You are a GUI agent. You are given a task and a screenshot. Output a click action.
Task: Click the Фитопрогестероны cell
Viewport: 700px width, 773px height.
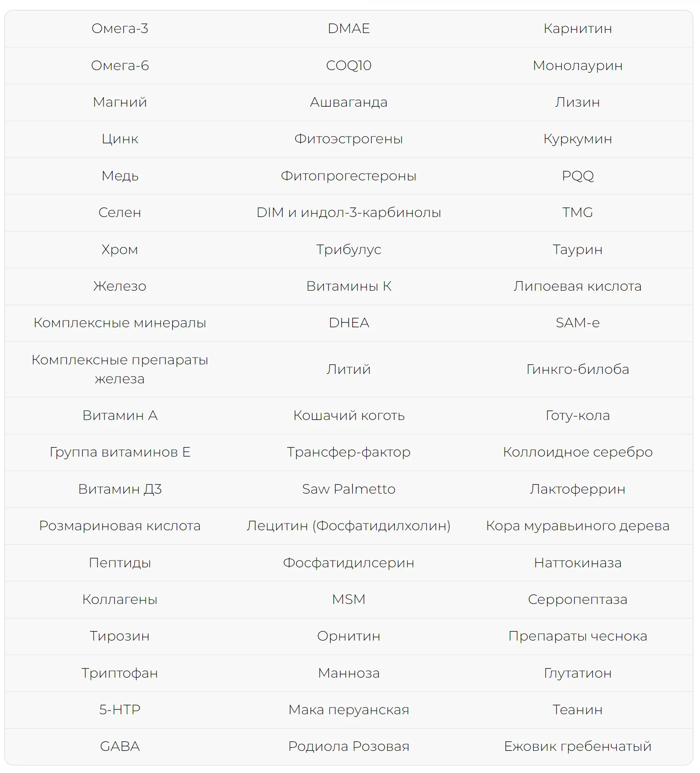click(349, 176)
